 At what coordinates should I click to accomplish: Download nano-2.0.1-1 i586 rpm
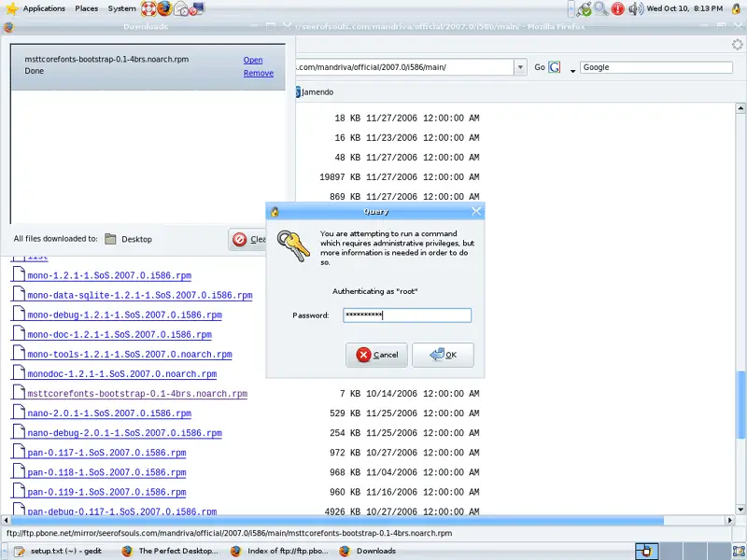tap(109, 413)
